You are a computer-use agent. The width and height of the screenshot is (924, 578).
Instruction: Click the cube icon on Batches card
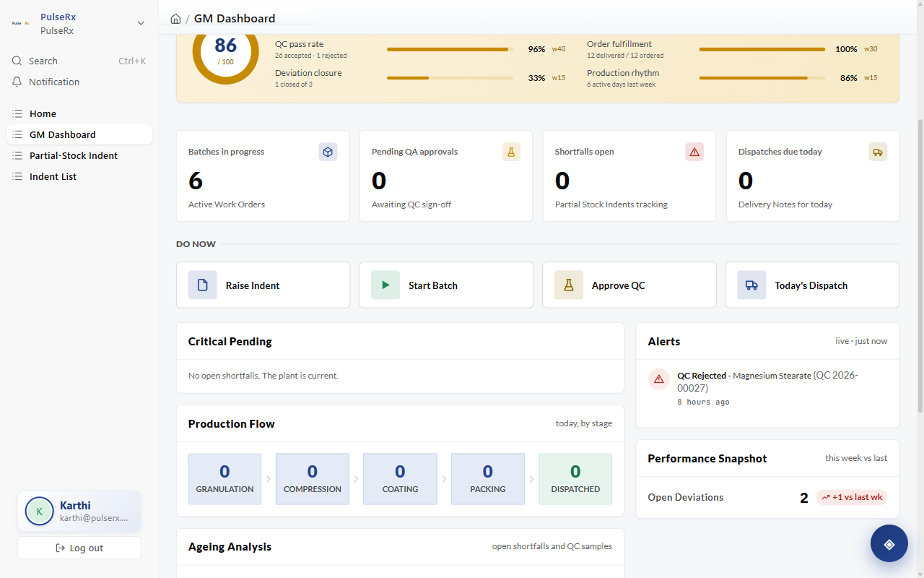click(328, 152)
